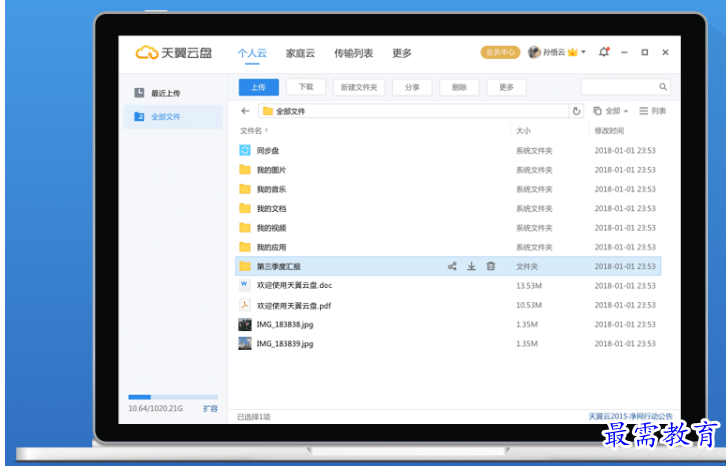Select the 我的应用 file name
Image resolution: width=726 pixels, height=466 pixels.
271,247
